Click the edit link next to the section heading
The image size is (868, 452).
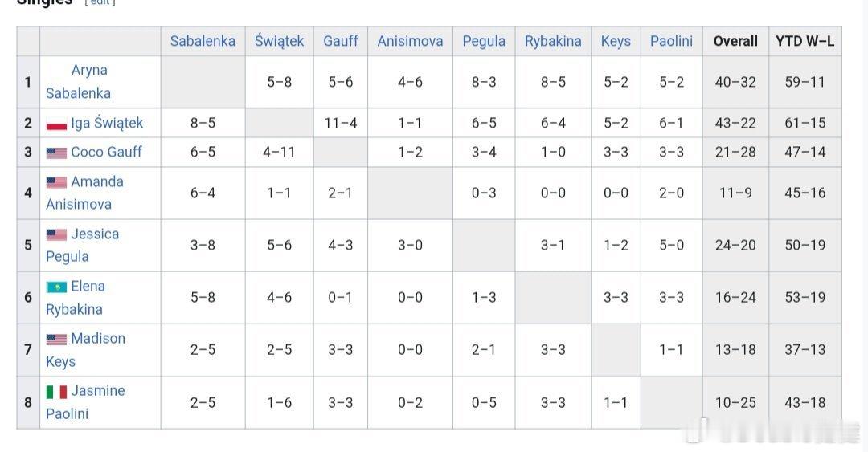coord(100,2)
